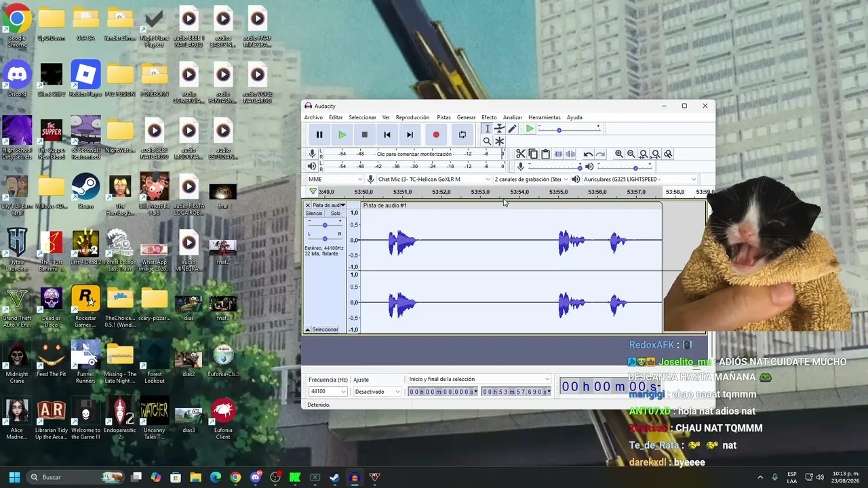Zoom out on the waveform

[631, 154]
